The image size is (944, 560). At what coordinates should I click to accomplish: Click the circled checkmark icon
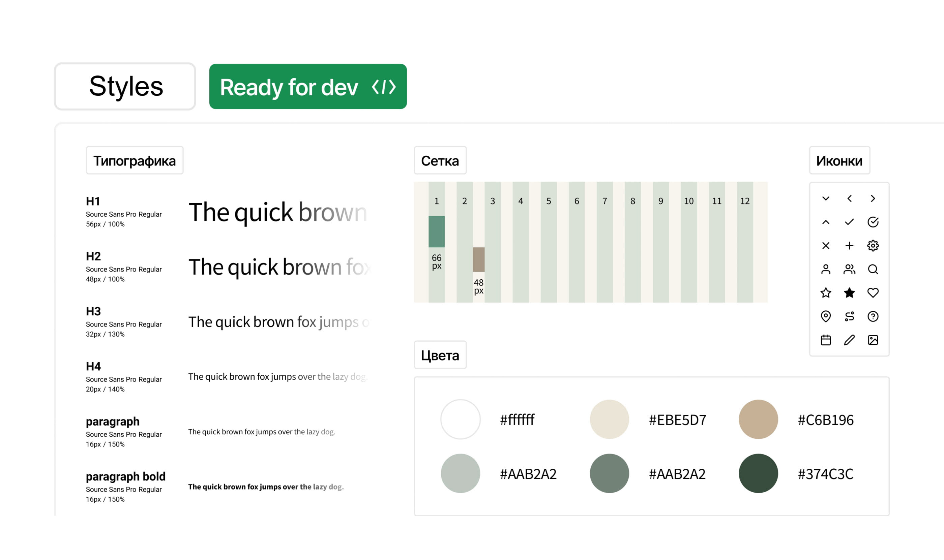coord(873,222)
